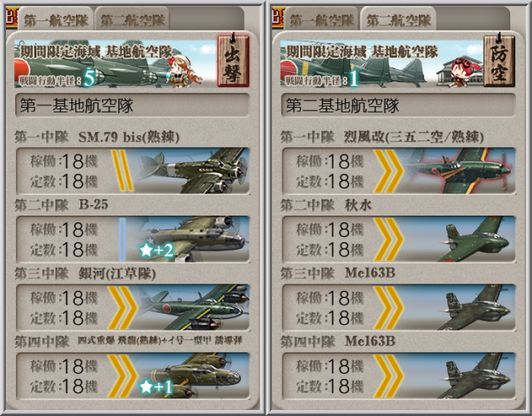Select the 秋水 rocket fighter slot
The width and height of the screenshot is (532, 416).
click(399, 239)
